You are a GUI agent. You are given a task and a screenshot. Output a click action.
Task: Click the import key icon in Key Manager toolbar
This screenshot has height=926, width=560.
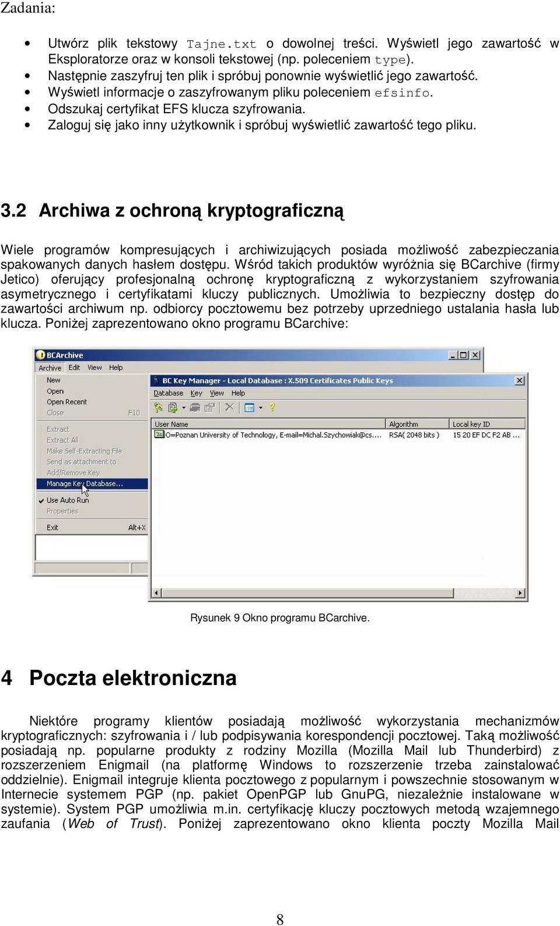173,407
